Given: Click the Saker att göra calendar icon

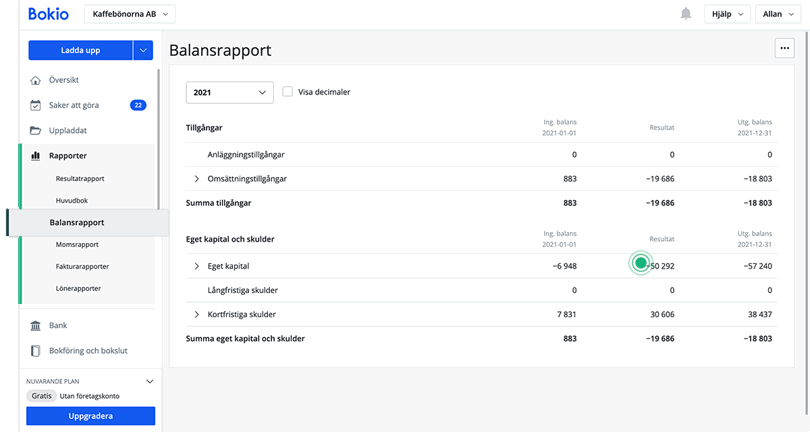Looking at the screenshot, I should coord(35,105).
